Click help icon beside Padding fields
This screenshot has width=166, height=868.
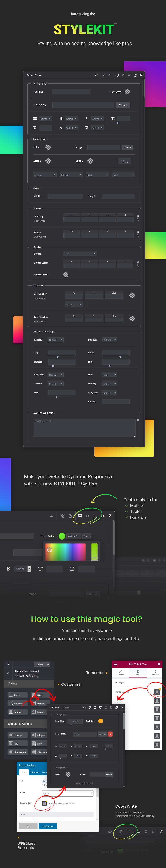pos(138,216)
